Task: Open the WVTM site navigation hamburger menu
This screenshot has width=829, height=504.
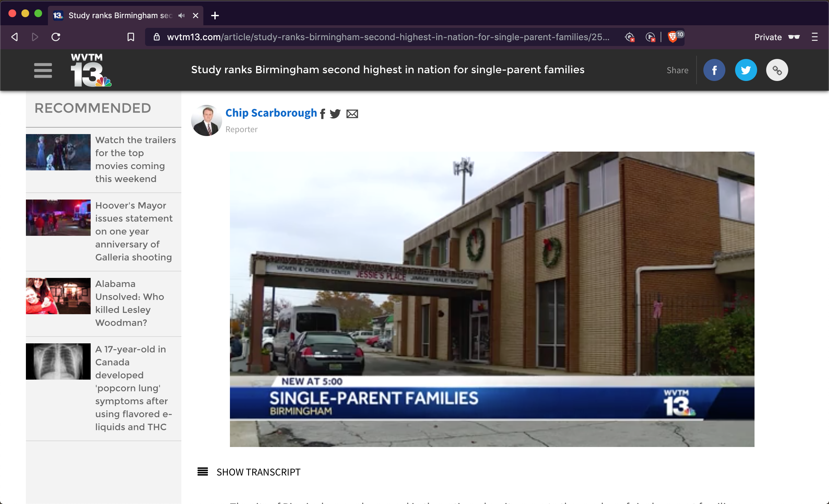Action: click(x=43, y=70)
